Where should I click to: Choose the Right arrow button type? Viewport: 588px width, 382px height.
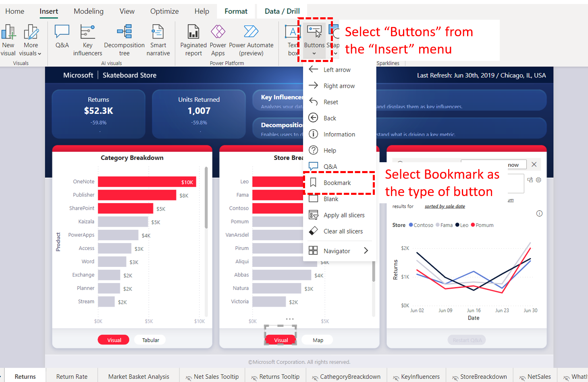(x=339, y=86)
